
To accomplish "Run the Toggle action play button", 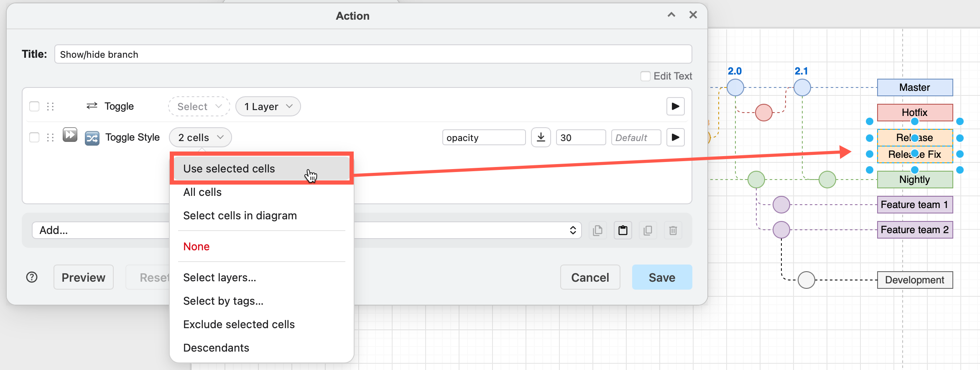I will click(x=675, y=106).
